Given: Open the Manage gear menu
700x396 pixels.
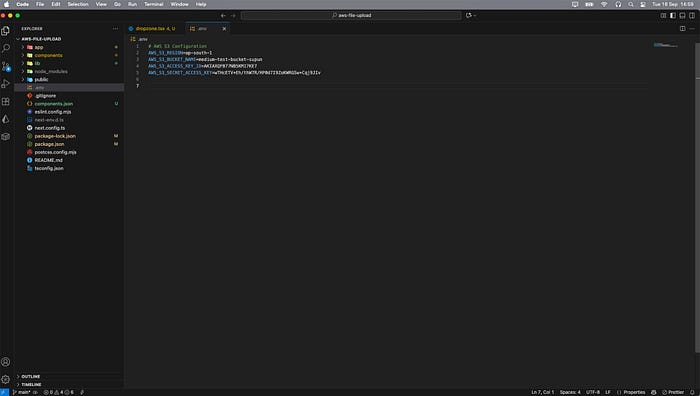Looking at the screenshot, I should [6, 379].
